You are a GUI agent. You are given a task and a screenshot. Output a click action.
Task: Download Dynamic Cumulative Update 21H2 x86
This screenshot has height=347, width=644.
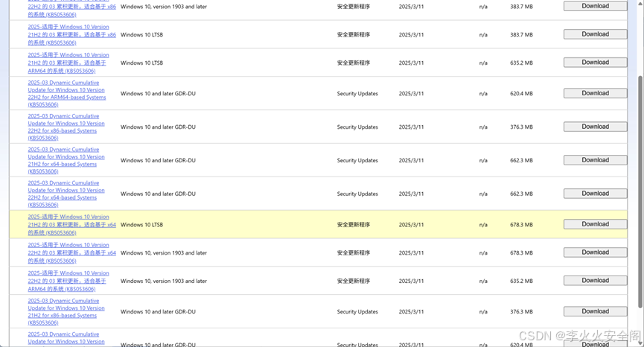pyautogui.click(x=595, y=311)
